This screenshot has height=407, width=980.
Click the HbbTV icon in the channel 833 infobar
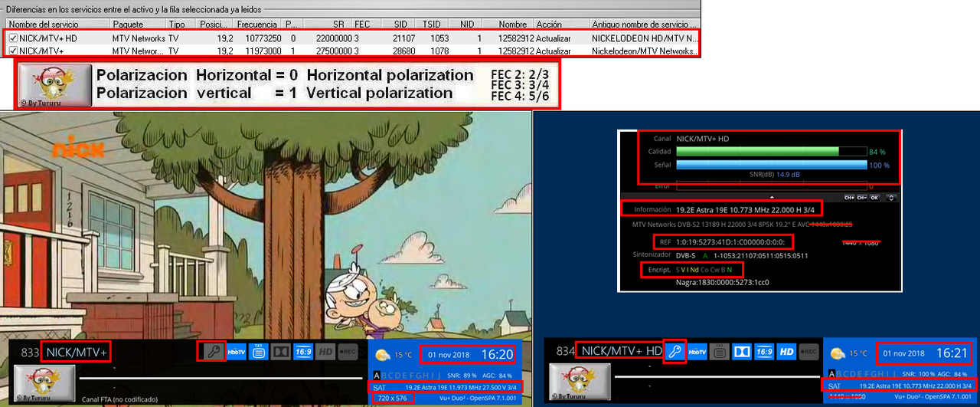pyautogui.click(x=237, y=352)
